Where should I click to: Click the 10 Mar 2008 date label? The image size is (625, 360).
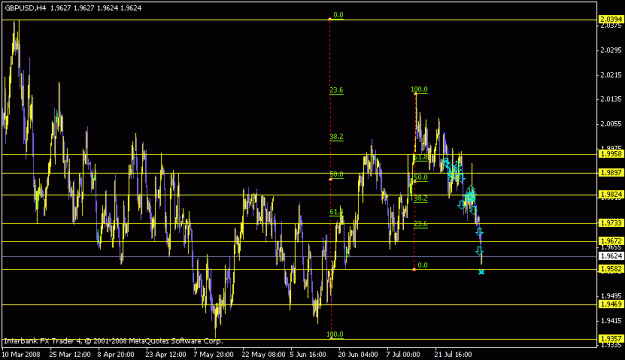point(22,354)
